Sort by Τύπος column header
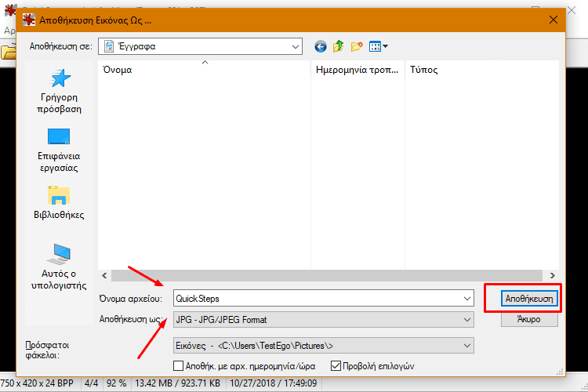Image resolution: width=588 pixels, height=392 pixels. tap(482, 70)
